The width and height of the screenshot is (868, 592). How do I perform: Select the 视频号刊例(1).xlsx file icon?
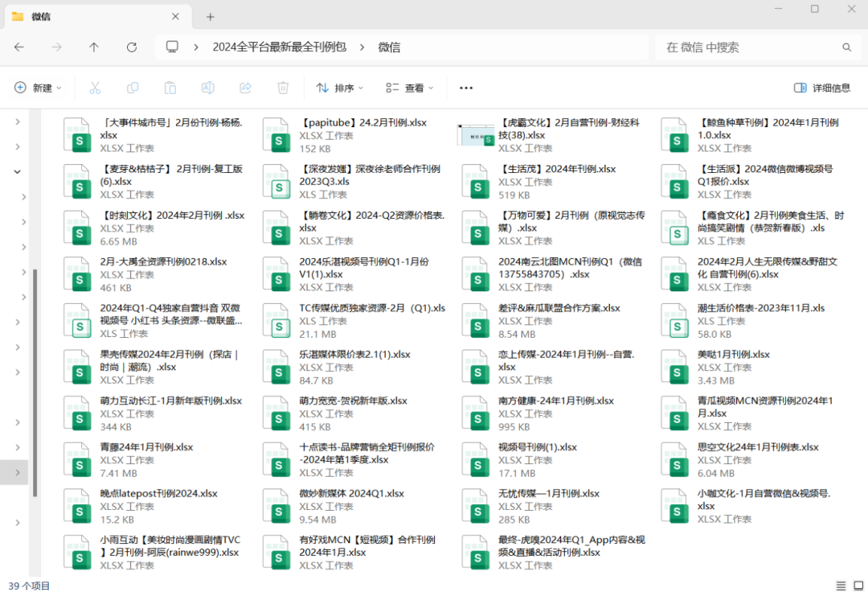pos(476,459)
